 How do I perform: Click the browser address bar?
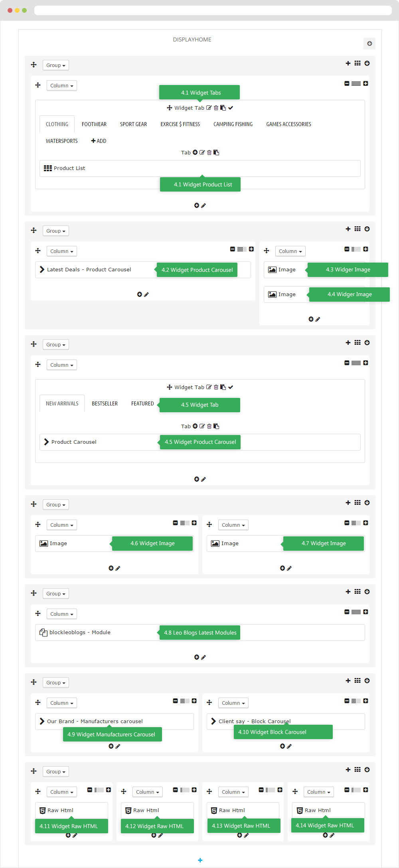click(213, 10)
